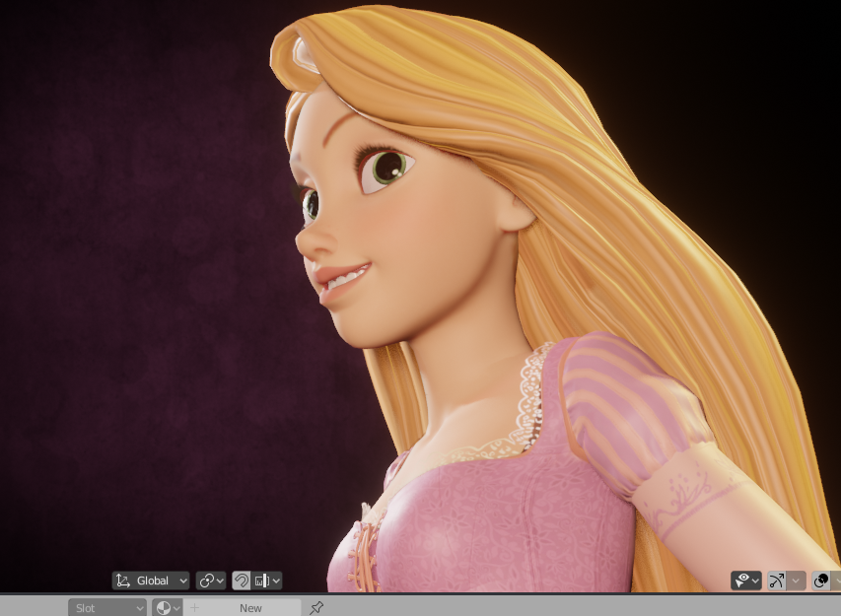Open the Slot dropdown
The image size is (841, 616).
coord(107,608)
